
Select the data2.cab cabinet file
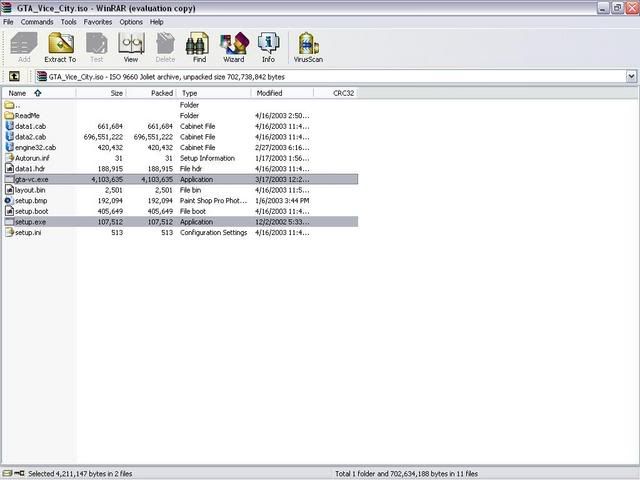click(30, 137)
